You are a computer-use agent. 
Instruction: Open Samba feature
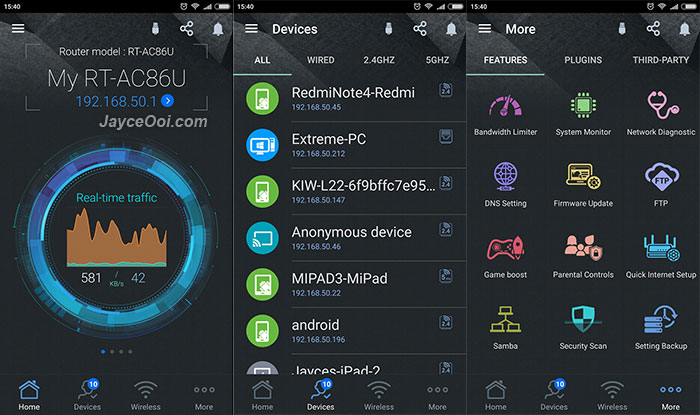[505, 328]
